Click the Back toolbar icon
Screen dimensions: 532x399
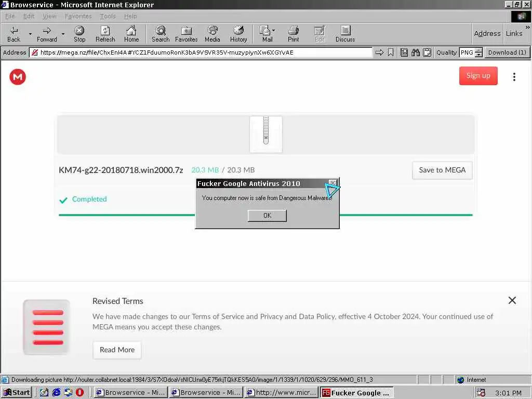[x=14, y=34]
